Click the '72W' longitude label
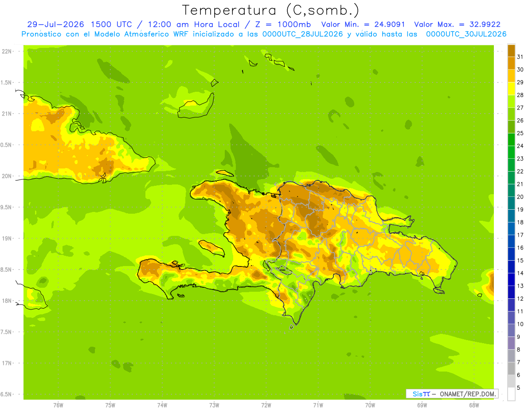 click(266, 405)
